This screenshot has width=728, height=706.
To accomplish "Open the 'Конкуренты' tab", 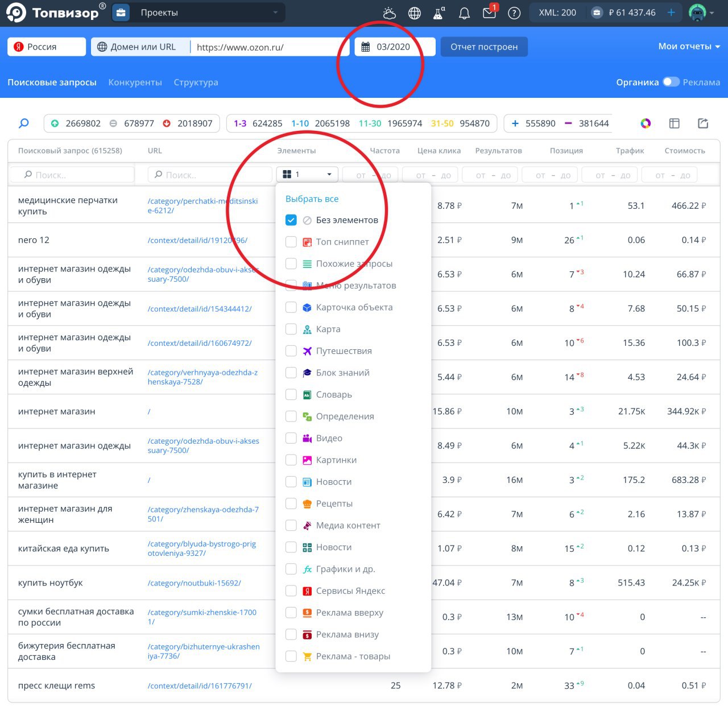I will 135,82.
